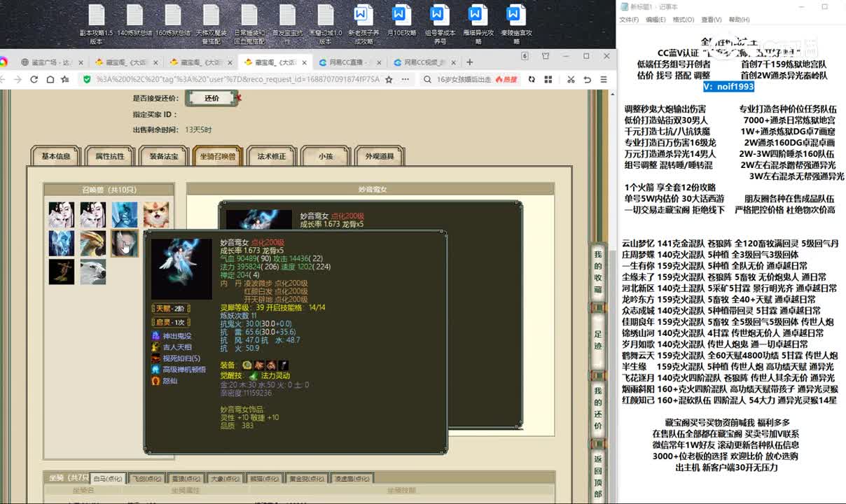Select the orange cat summon portrait
The width and height of the screenshot is (846, 504).
pyautogui.click(x=156, y=215)
